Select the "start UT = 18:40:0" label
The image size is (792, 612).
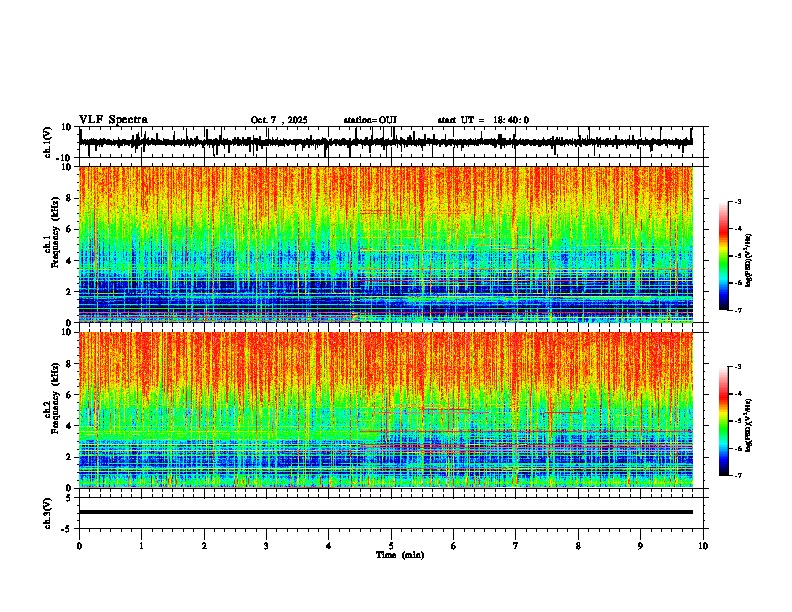coord(483,120)
